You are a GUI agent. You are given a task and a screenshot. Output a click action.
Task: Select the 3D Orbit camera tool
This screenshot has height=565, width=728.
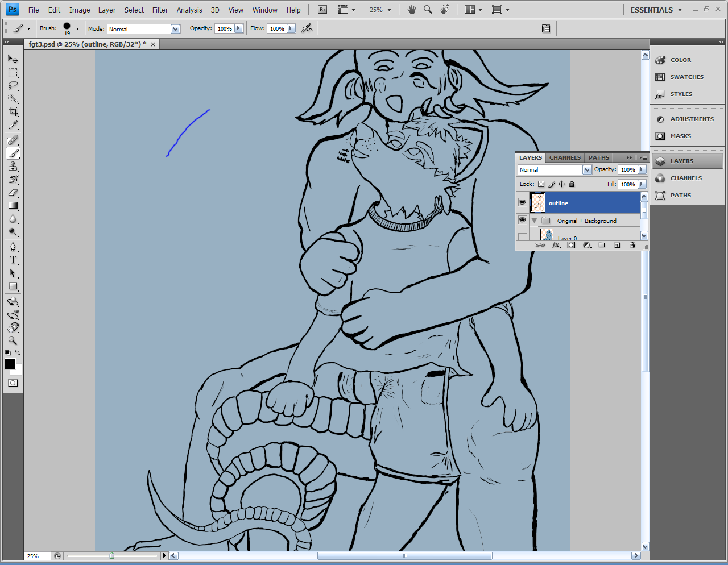[13, 314]
